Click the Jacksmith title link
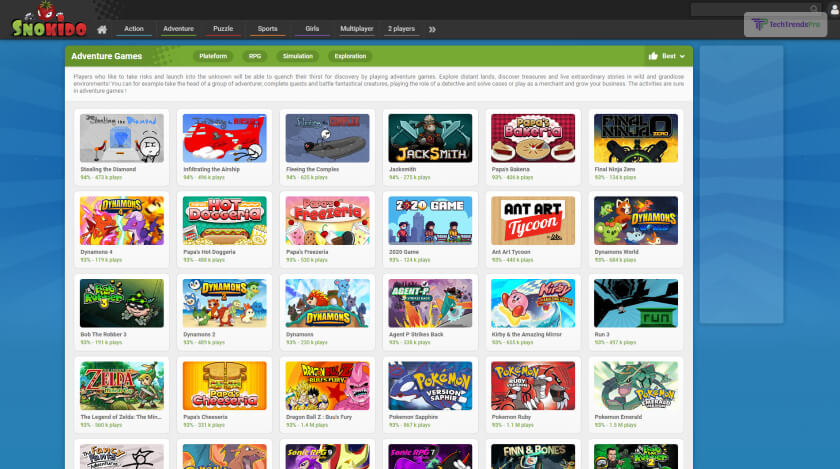Image resolution: width=840 pixels, height=469 pixels. click(x=402, y=169)
